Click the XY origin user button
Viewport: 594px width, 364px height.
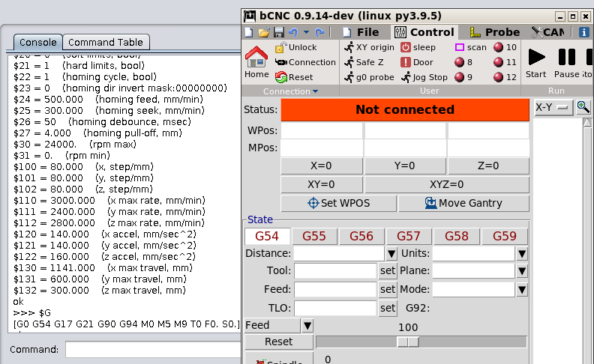369,47
